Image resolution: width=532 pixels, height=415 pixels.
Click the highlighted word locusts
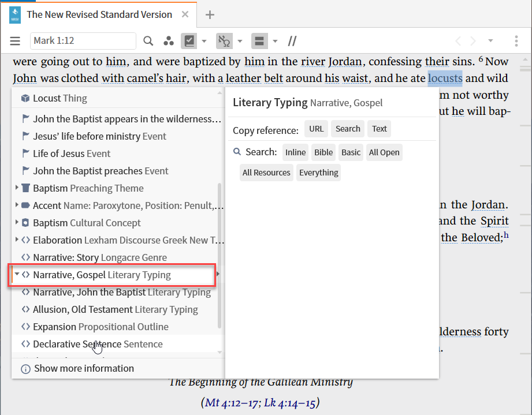point(445,78)
